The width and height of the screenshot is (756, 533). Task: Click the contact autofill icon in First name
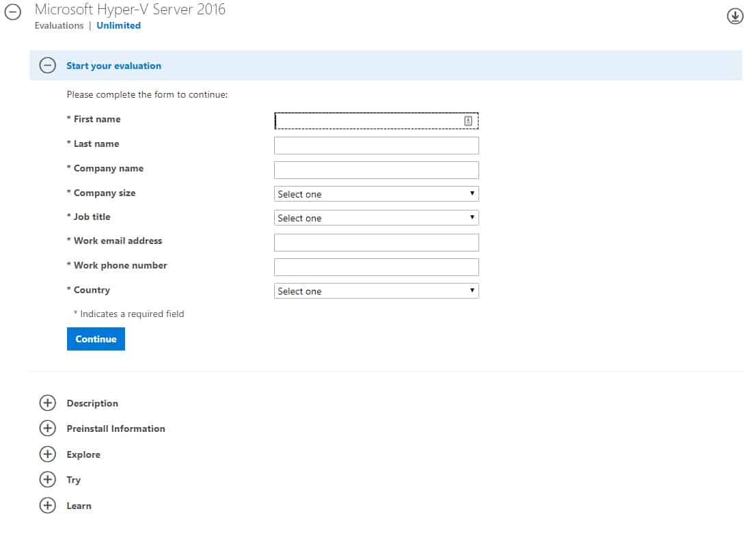(468, 121)
